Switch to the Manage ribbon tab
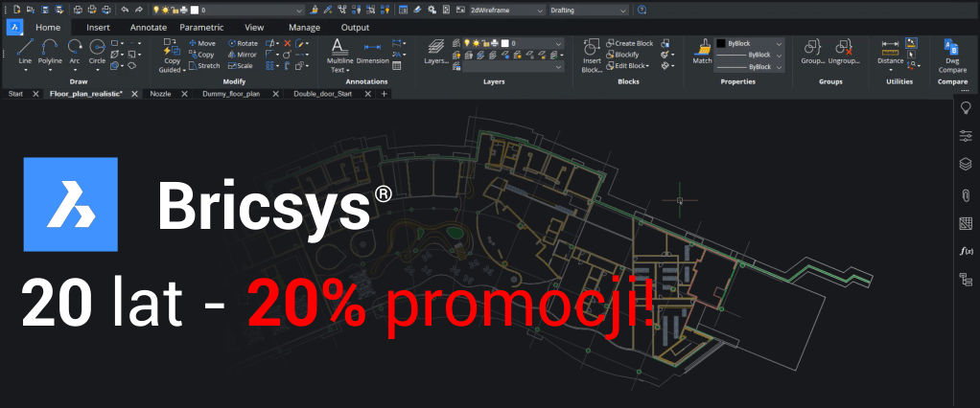 [304, 28]
